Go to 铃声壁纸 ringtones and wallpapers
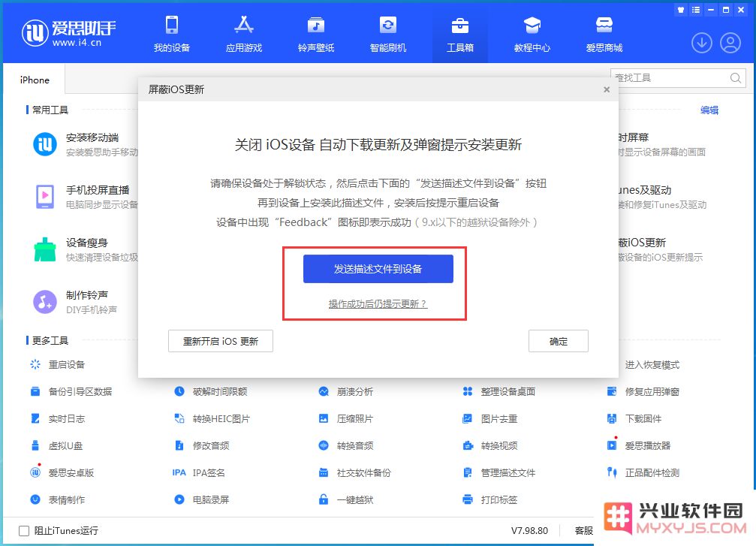The image size is (756, 546). tap(316, 34)
